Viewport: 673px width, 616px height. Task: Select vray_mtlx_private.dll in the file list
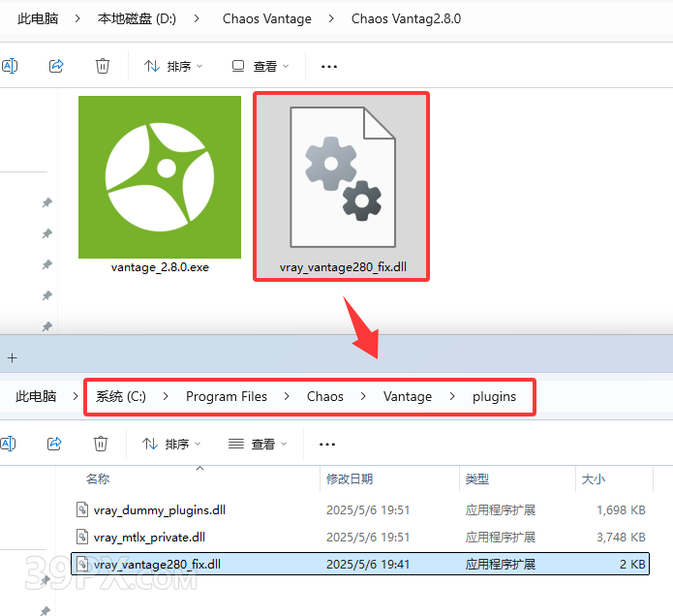[360, 537]
